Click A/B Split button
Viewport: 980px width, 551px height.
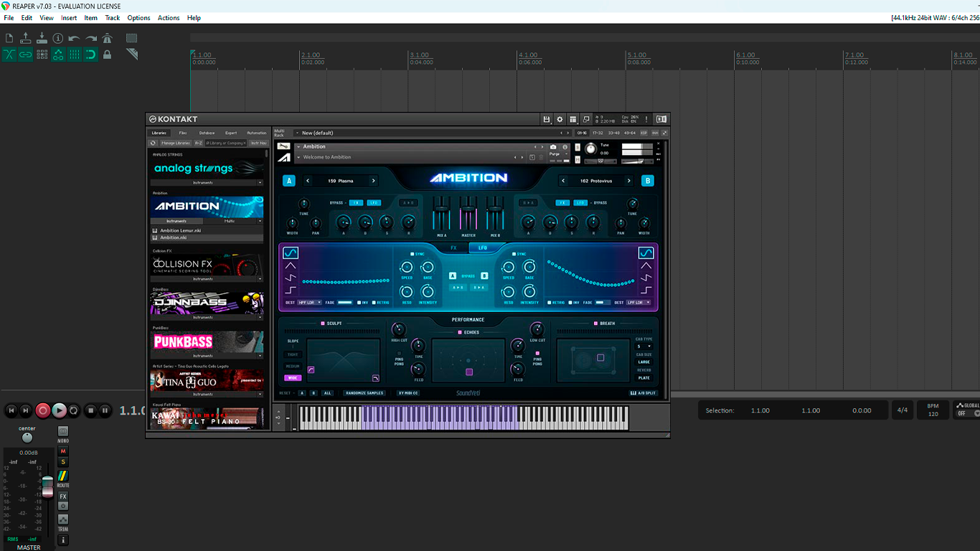click(x=643, y=393)
